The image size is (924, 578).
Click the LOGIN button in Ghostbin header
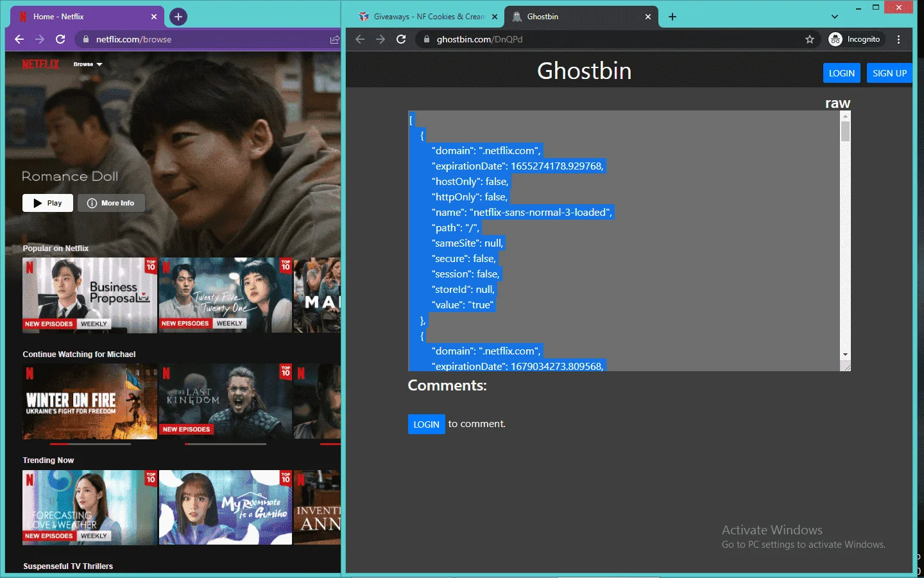pyautogui.click(x=842, y=73)
